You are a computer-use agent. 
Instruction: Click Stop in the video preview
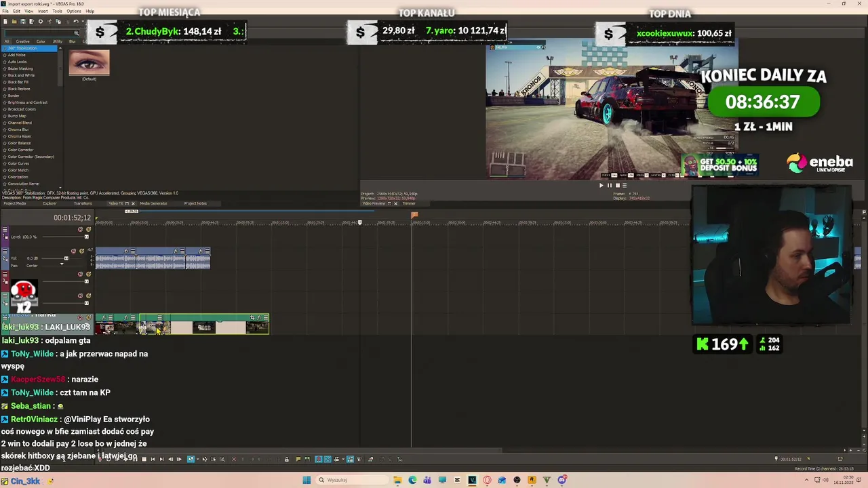617,185
